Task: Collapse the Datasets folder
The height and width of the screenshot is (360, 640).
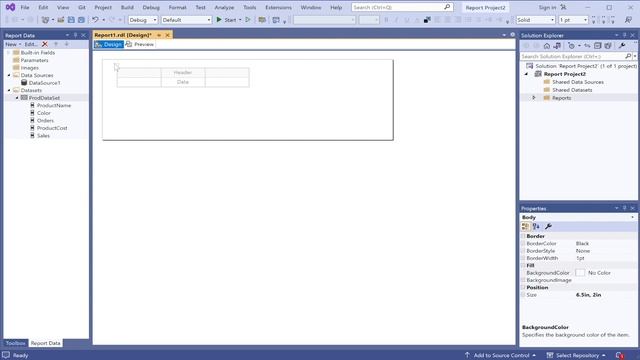Action: coord(9,90)
